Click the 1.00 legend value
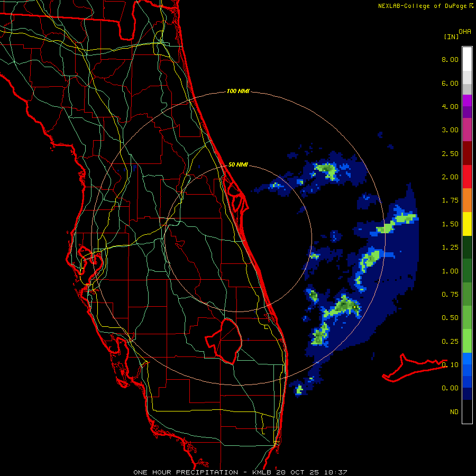The width and height of the screenshot is (476, 476). pyautogui.click(x=450, y=271)
